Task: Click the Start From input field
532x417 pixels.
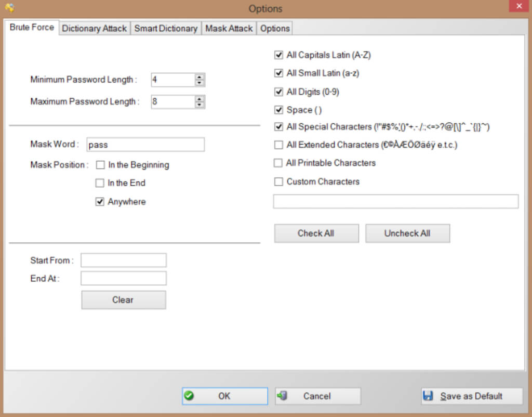Action: [124, 260]
